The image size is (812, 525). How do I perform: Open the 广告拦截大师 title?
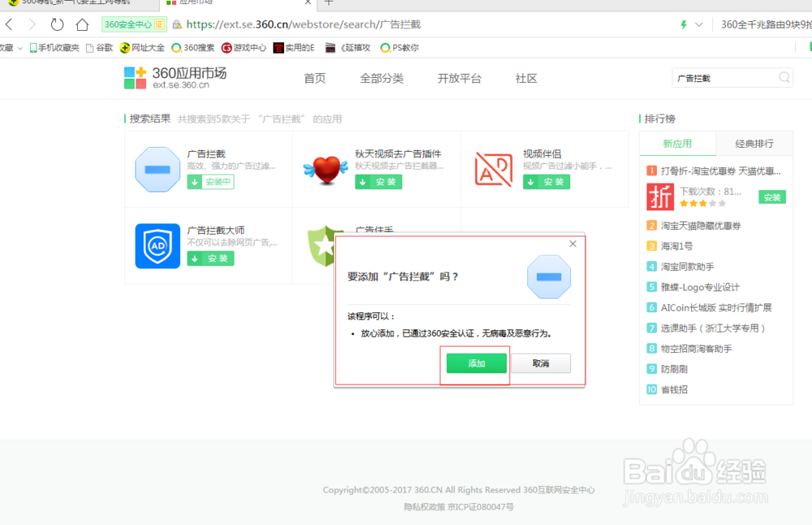click(x=216, y=230)
